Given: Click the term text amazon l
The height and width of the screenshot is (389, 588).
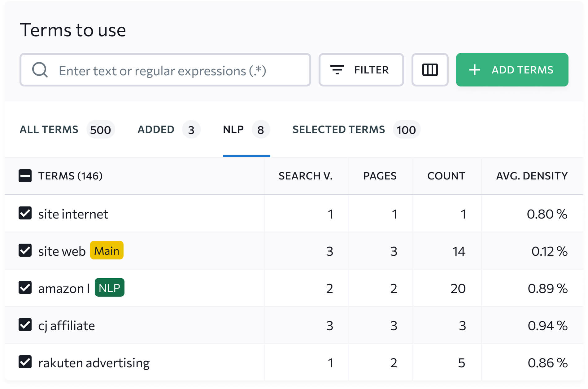Looking at the screenshot, I should (64, 288).
